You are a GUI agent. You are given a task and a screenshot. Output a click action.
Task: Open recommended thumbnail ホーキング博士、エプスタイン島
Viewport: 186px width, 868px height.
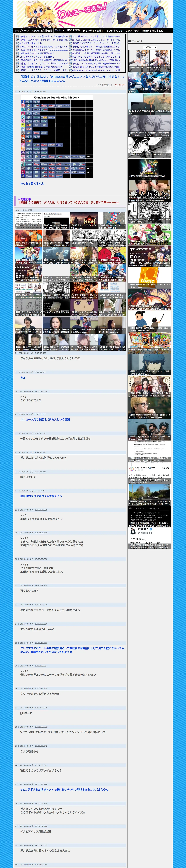(112, 342)
